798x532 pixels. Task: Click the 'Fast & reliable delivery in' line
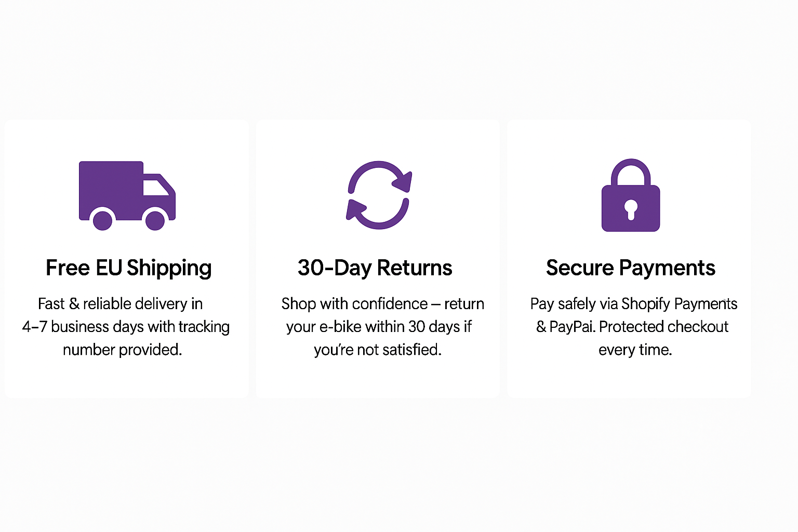coord(121,303)
